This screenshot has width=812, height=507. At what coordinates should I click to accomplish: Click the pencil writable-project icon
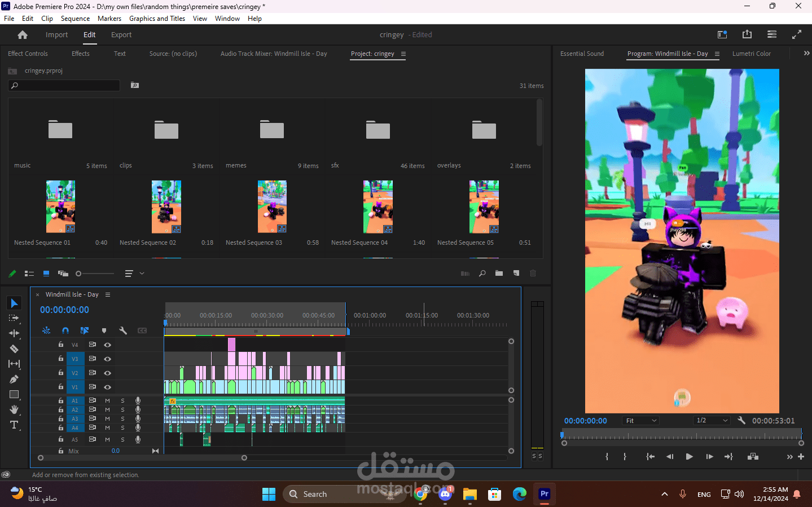click(x=12, y=274)
